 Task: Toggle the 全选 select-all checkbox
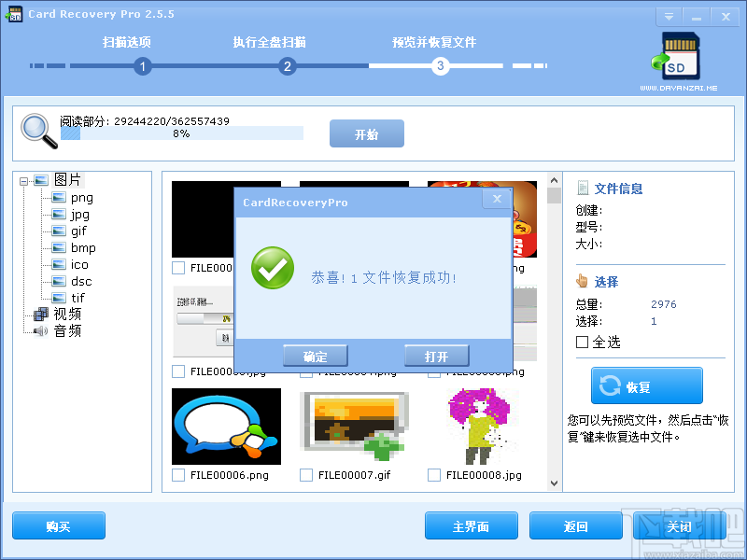tap(582, 342)
